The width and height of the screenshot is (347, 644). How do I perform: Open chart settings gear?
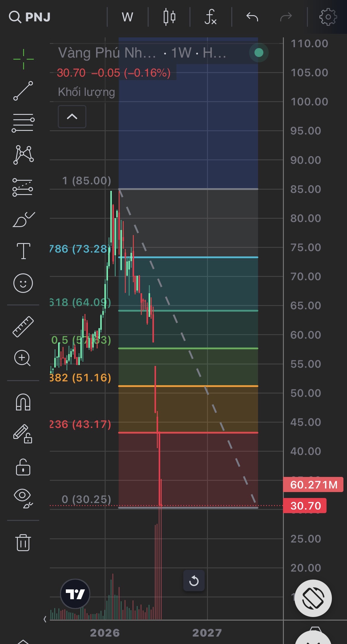point(328,17)
